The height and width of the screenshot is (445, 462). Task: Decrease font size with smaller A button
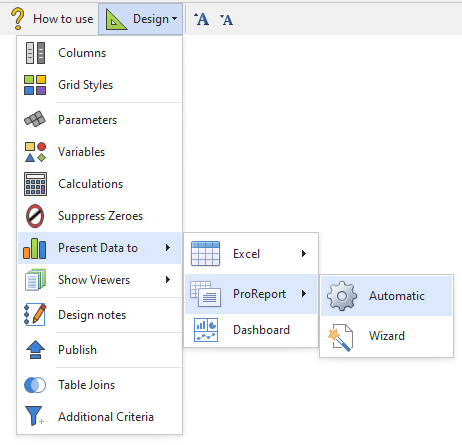click(226, 20)
